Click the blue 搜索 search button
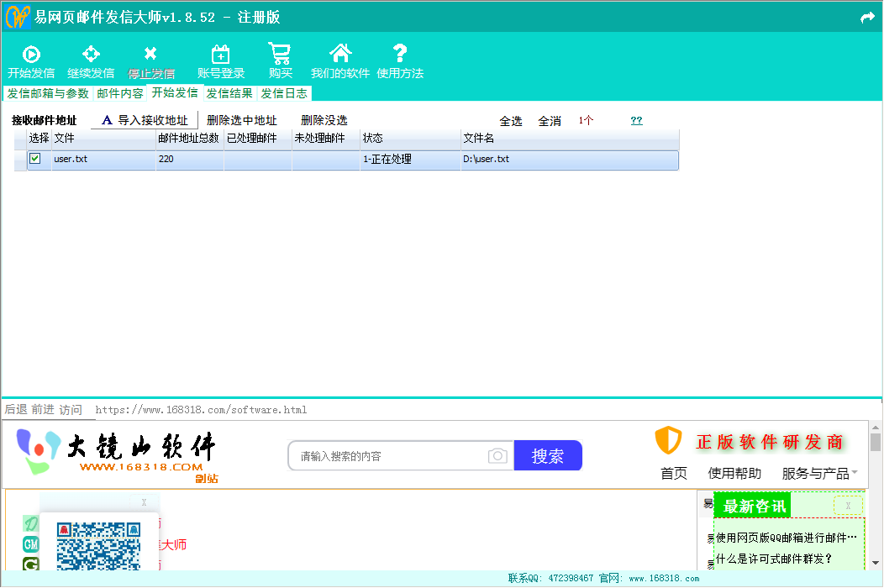This screenshot has width=884, height=588. click(548, 455)
